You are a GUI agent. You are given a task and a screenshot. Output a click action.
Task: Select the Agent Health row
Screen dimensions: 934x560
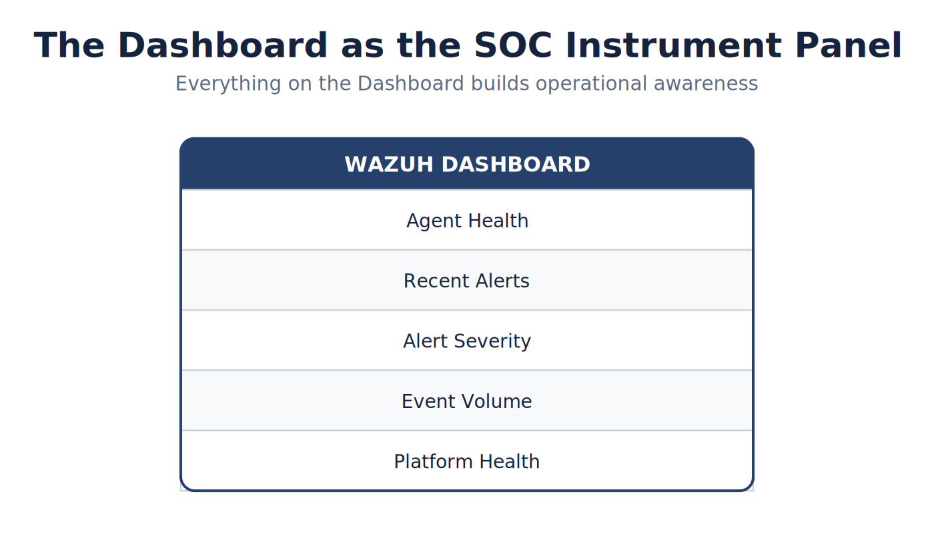pyautogui.click(x=467, y=220)
